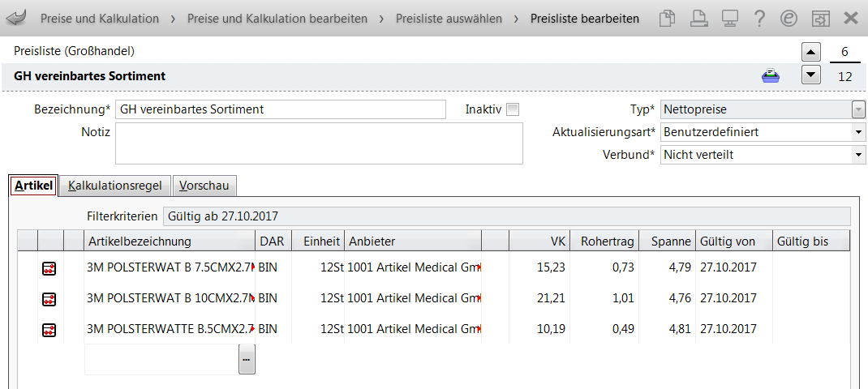Toggle the Inaktiv checkbox
The image size is (868, 389).
point(513,109)
